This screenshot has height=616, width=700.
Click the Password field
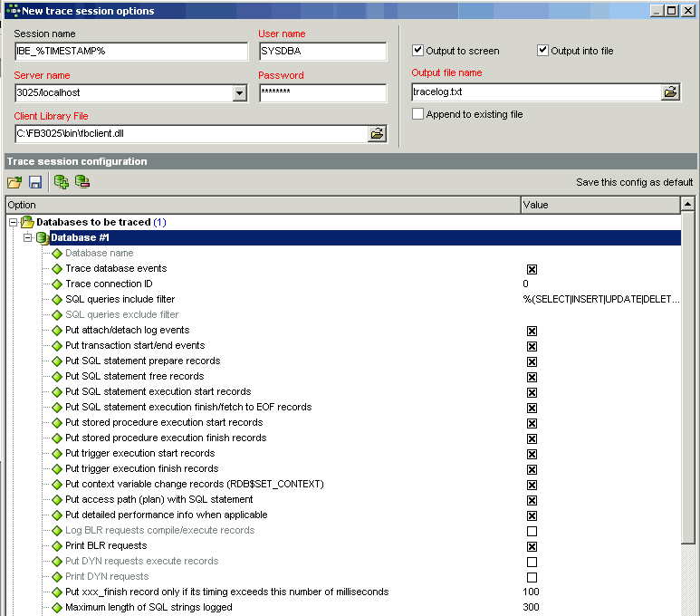pos(322,93)
